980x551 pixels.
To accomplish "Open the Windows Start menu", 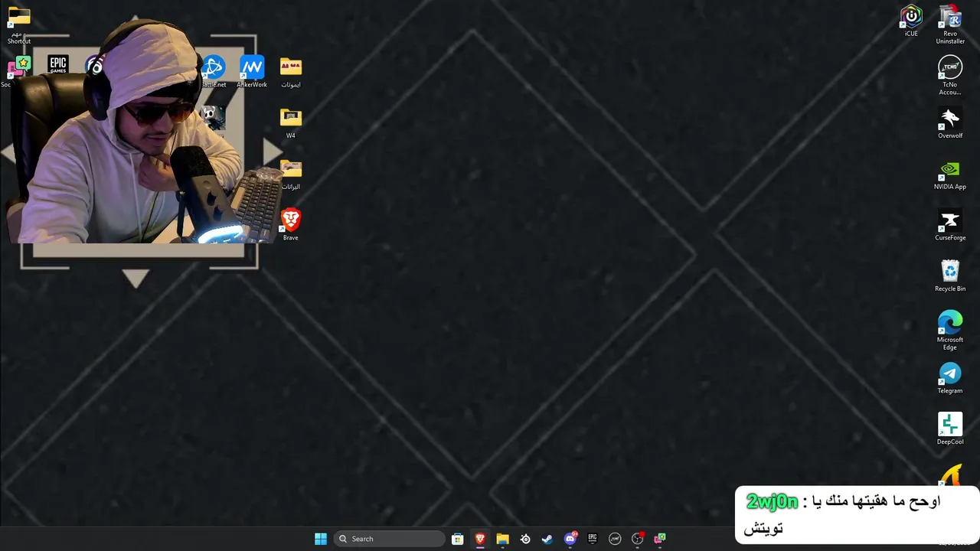I will pos(321,539).
